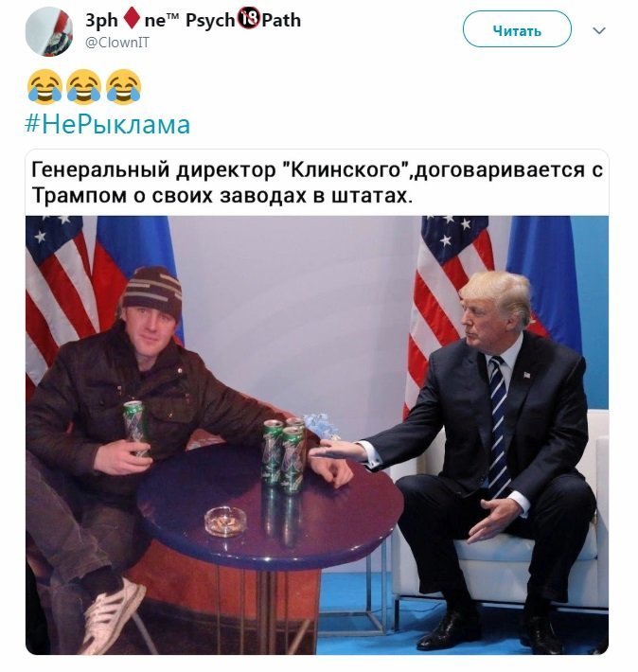638x672 pixels.
Task: Open the #НеРыклама hashtag
Action: click(108, 125)
